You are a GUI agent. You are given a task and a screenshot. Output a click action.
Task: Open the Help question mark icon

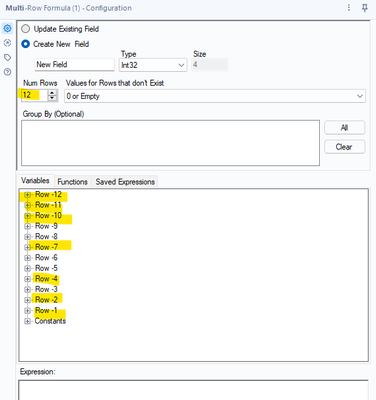coord(7,72)
